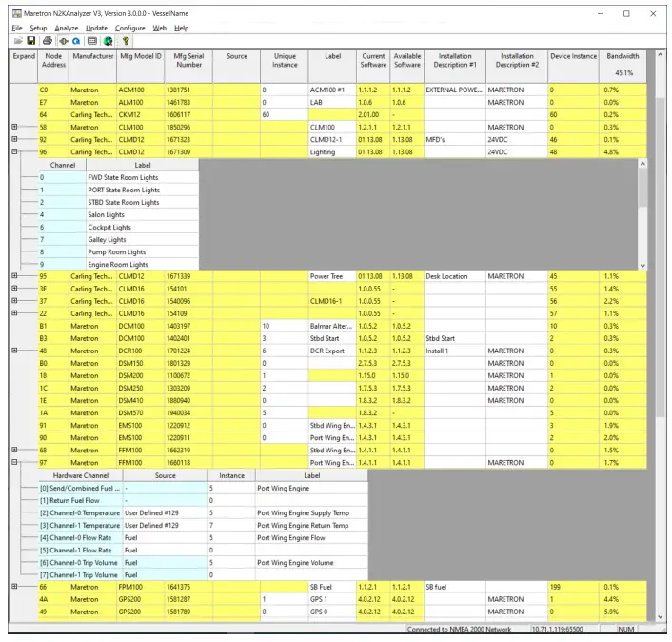This screenshot has height=642, width=672.
Task: Expand node 48 DCR100 row
Action: point(14,351)
